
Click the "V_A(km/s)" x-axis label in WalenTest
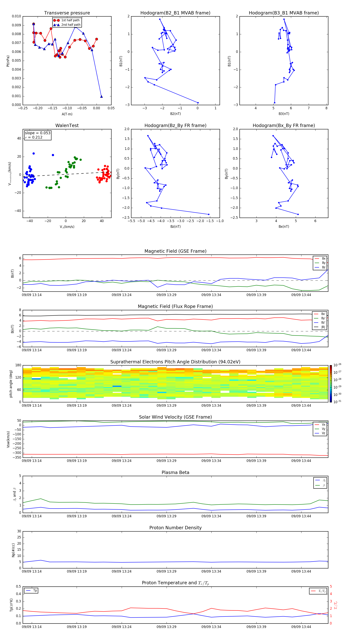click(x=67, y=227)
